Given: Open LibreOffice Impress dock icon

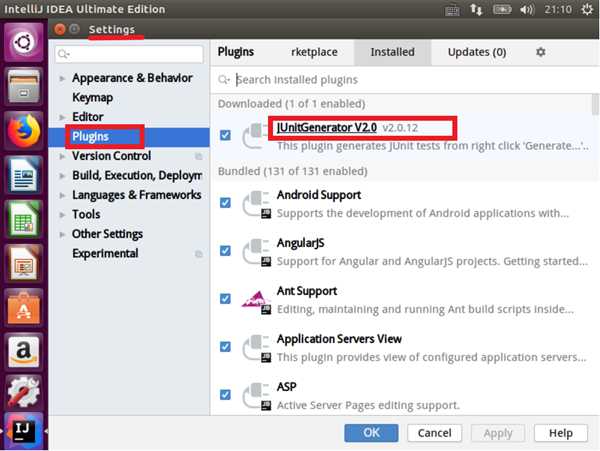Looking at the screenshot, I should click(24, 264).
